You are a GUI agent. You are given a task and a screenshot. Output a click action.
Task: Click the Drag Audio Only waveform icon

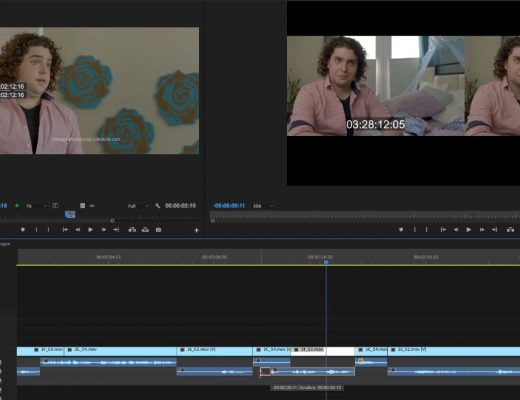92,206
